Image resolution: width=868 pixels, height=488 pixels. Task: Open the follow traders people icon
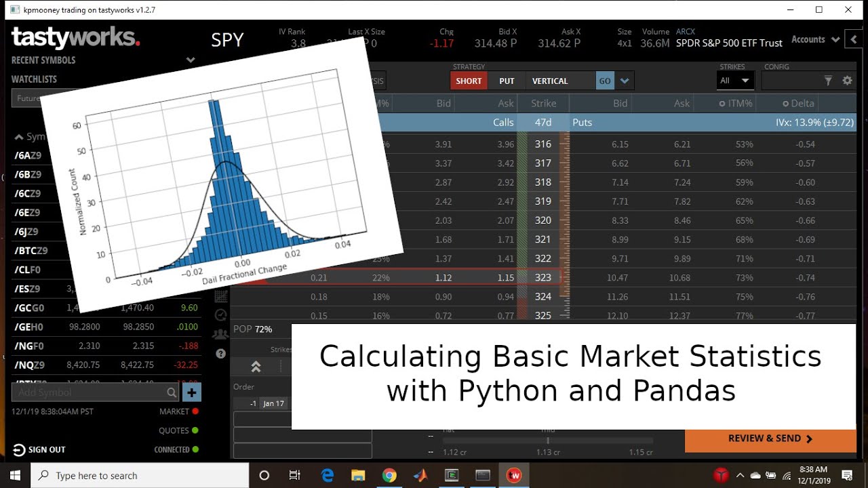point(221,334)
